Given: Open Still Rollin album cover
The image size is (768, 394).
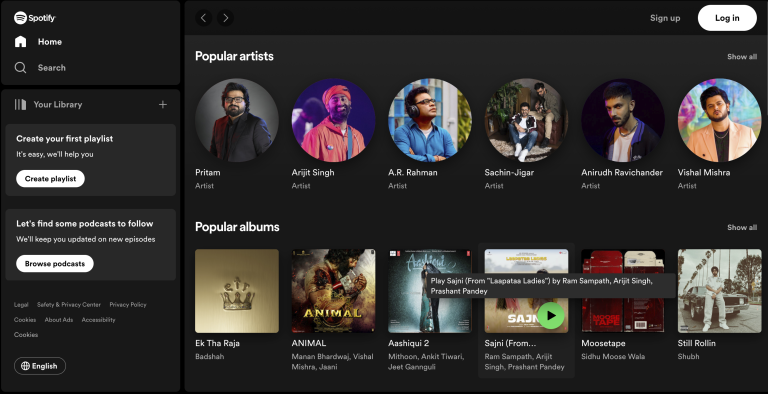Looking at the screenshot, I should (720, 291).
